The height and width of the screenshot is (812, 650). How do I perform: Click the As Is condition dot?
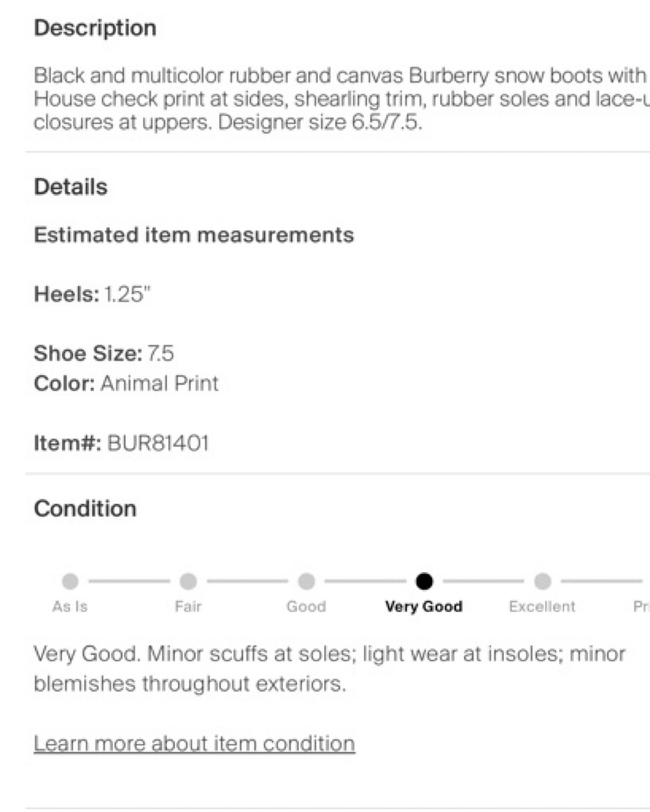tap(70, 581)
